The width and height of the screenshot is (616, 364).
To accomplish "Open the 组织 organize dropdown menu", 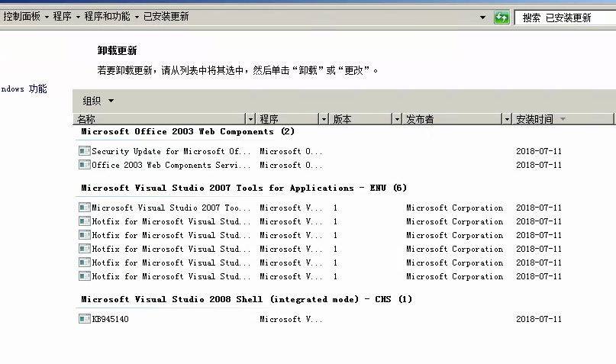I will [98, 101].
